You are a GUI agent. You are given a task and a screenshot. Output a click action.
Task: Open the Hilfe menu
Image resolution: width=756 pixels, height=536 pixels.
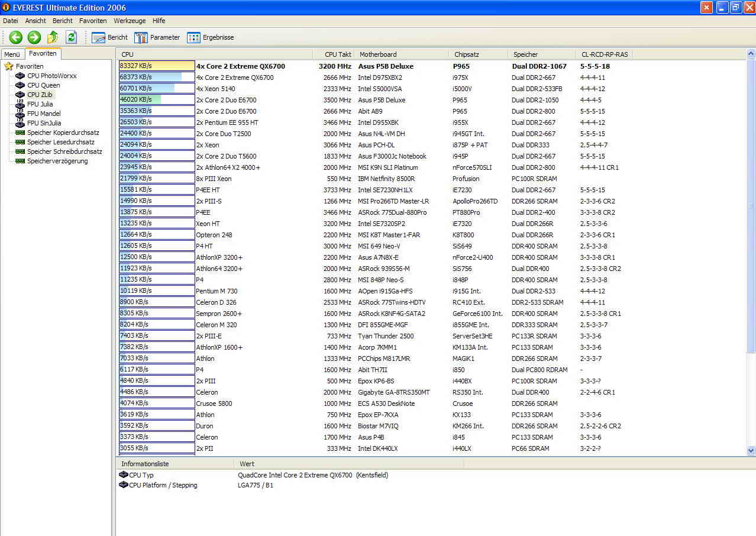159,21
